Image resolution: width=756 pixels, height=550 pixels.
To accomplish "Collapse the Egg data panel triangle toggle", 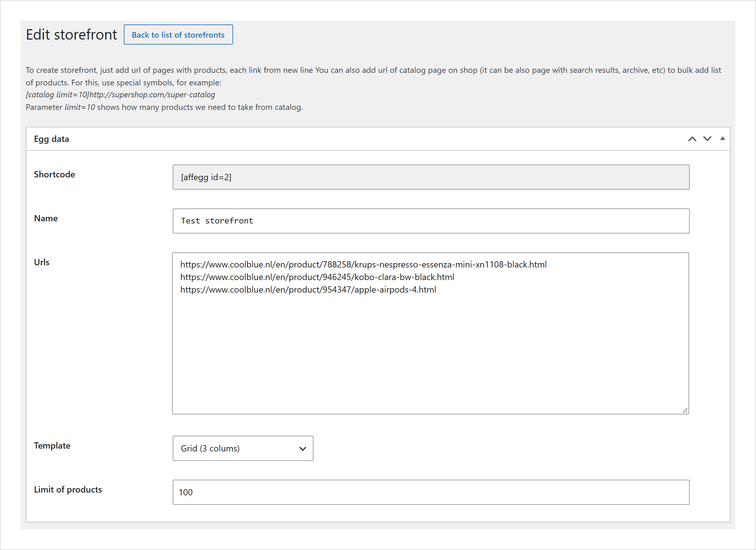I will pos(722,138).
